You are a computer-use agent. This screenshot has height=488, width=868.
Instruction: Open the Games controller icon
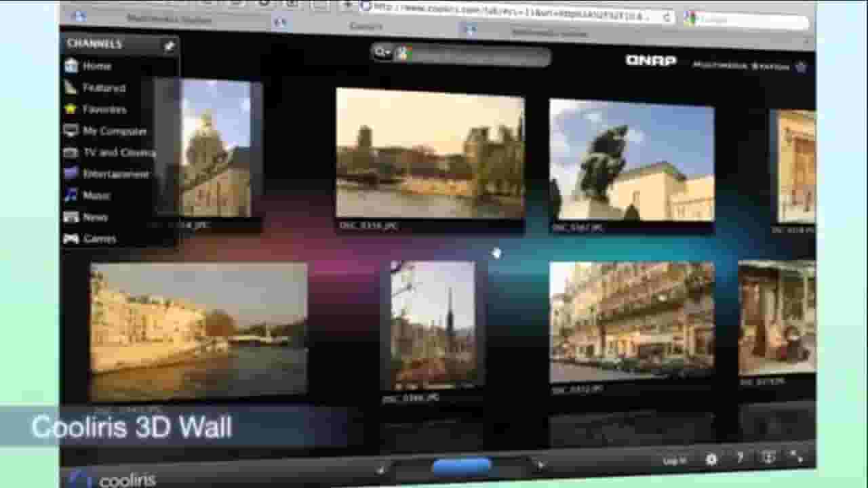(x=71, y=239)
